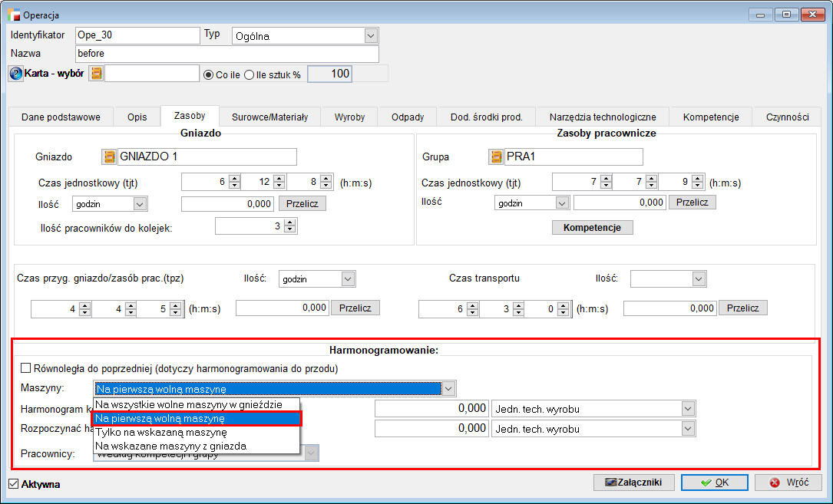Click the Gniazdo lookup icon
Viewport: 833px width, 504px height.
pyautogui.click(x=109, y=157)
